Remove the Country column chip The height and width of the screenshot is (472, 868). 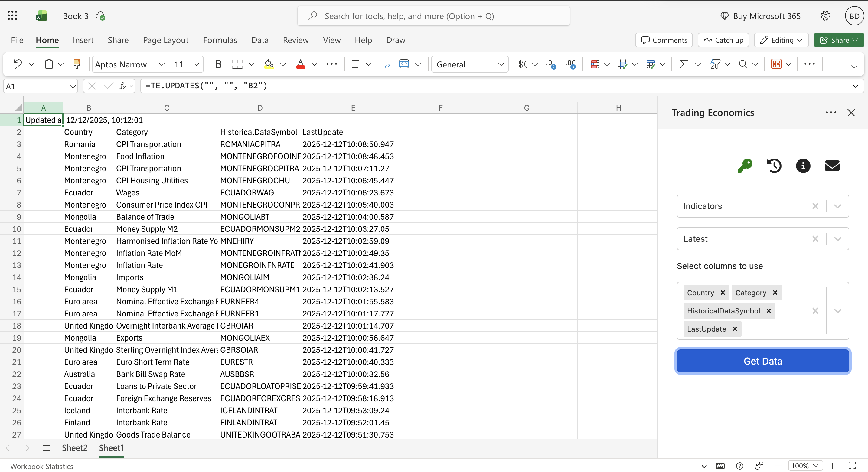click(723, 293)
